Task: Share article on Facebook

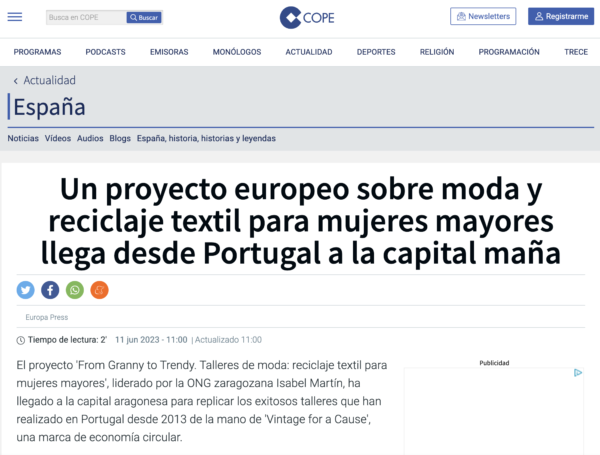Action: coord(50,290)
